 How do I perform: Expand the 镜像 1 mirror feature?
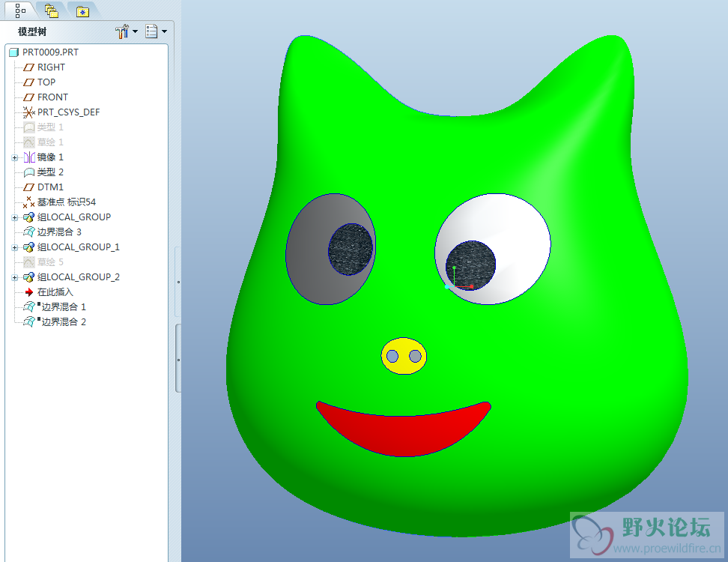coord(15,157)
